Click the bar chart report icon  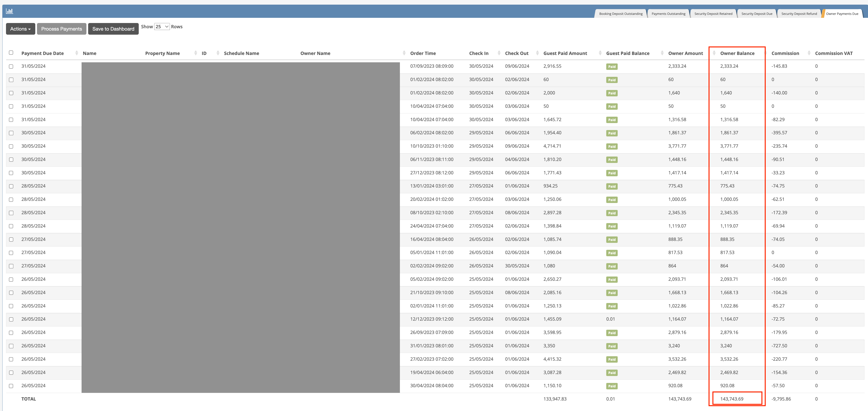9,11
